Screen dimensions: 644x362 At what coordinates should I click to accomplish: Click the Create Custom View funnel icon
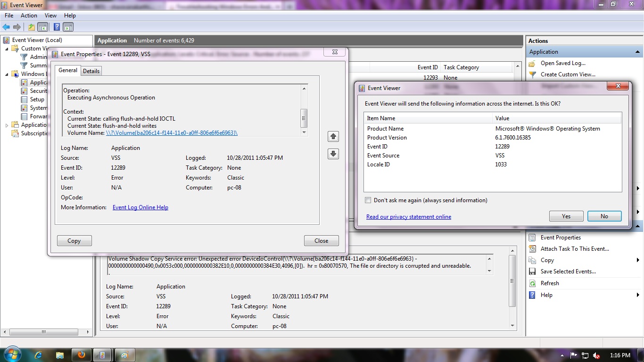point(532,74)
